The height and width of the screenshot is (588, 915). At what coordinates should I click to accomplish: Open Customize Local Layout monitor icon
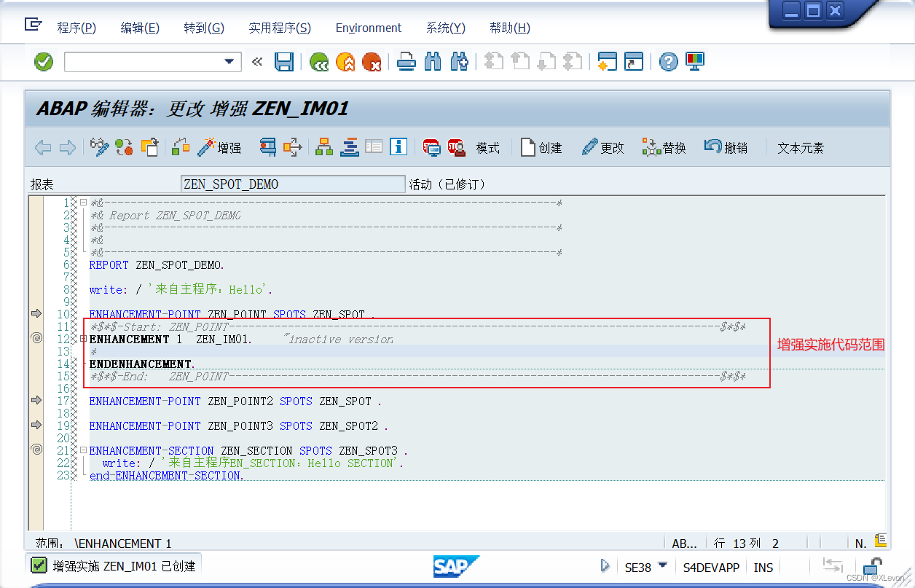pos(694,62)
